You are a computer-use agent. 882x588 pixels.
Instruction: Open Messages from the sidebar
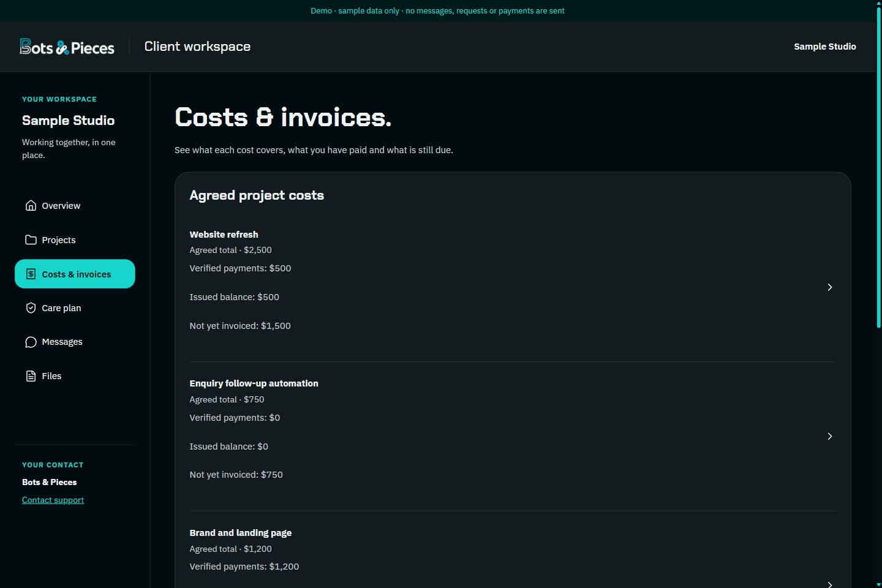coord(75,342)
